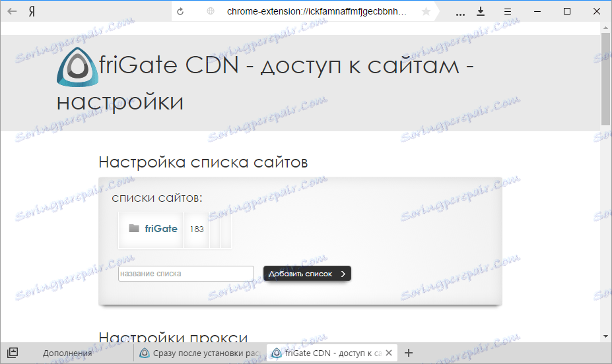Viewport: 612px width, 364px height.
Task: Click the globe site-info icon
Action: [x=211, y=11]
